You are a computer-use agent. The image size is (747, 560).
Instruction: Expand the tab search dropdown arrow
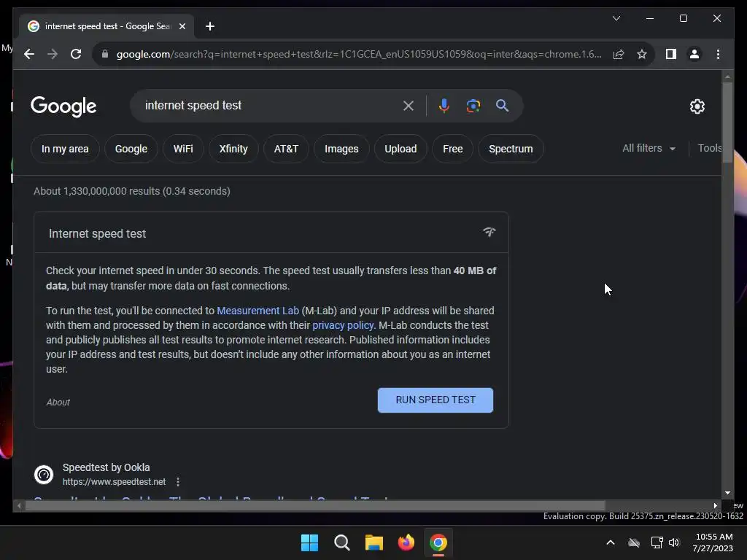coord(616,18)
